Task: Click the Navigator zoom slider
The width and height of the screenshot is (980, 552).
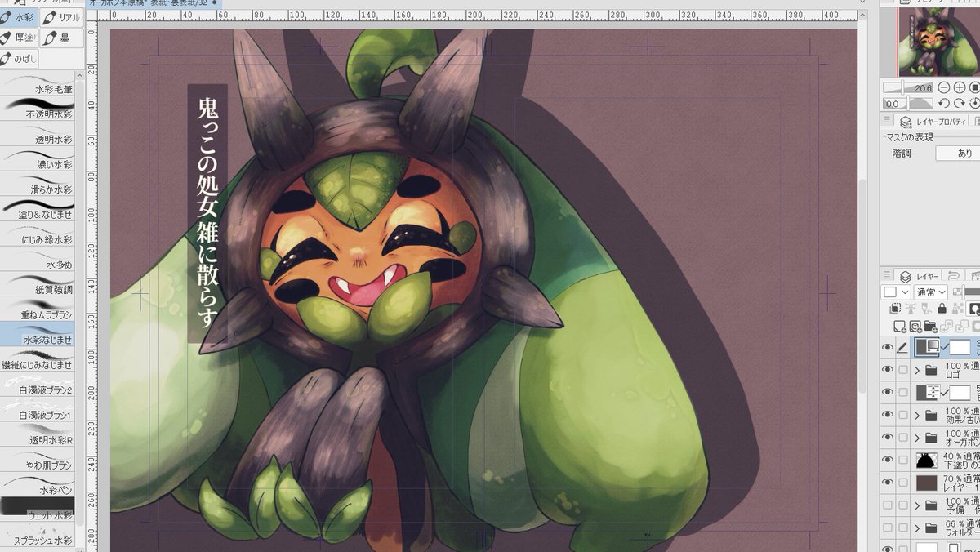Action: tap(910, 88)
